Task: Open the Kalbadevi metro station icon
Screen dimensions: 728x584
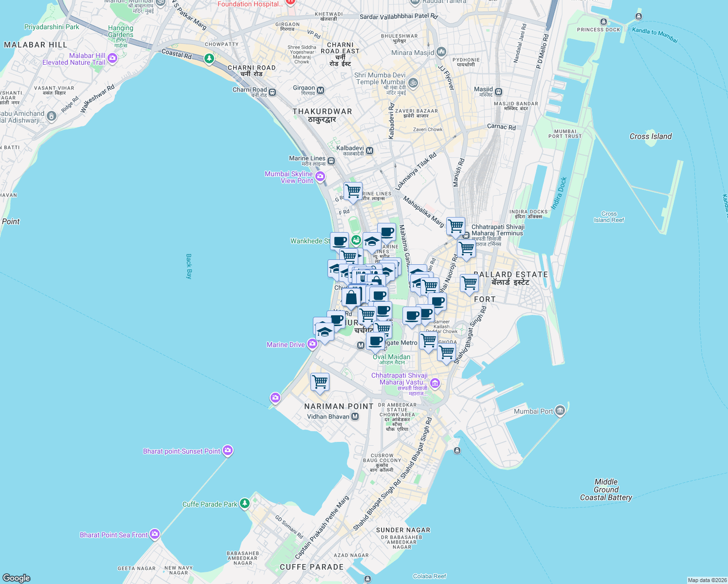Action: tap(370, 150)
